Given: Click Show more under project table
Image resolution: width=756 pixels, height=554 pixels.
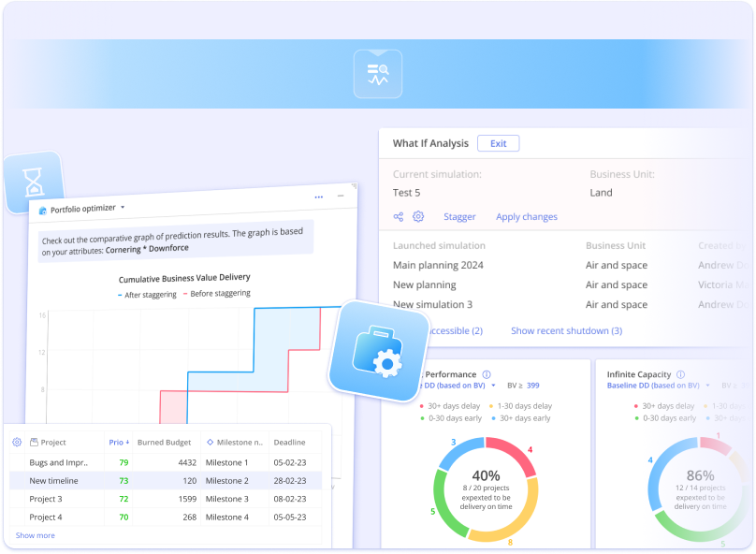Looking at the screenshot, I should (36, 535).
